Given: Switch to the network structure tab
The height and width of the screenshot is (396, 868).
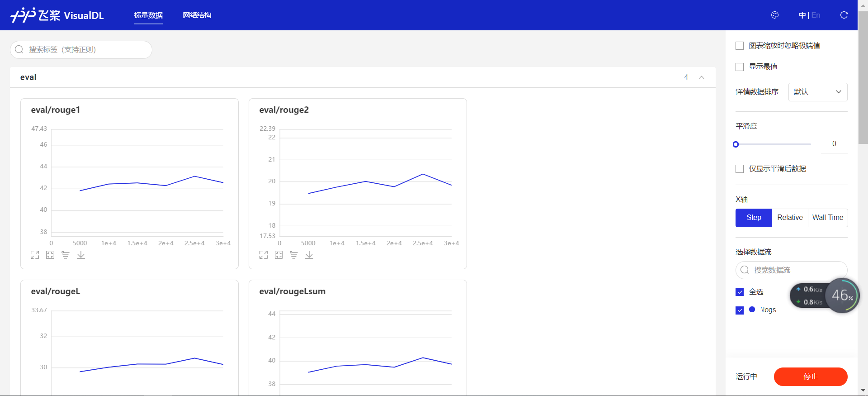Looking at the screenshot, I should pyautogui.click(x=197, y=15).
